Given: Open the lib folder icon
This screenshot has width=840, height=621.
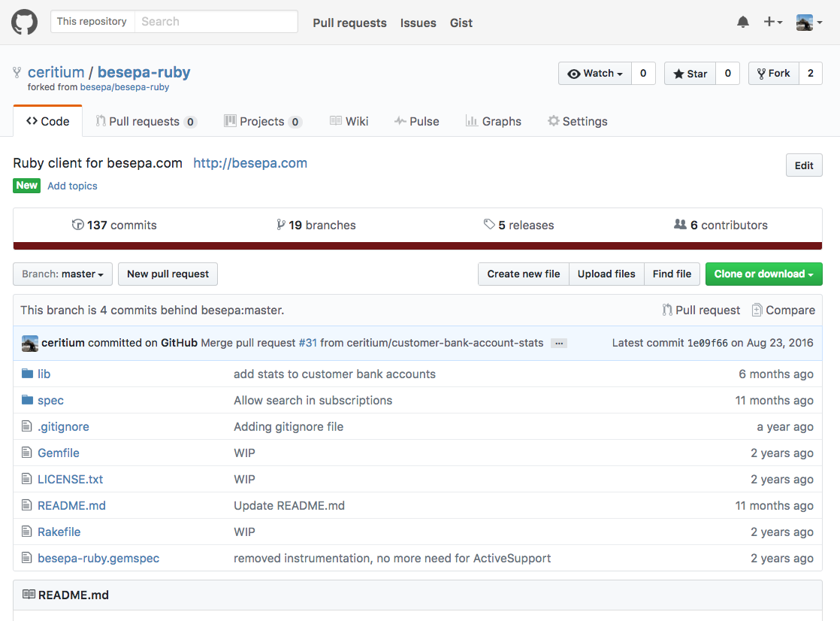Looking at the screenshot, I should pos(26,374).
